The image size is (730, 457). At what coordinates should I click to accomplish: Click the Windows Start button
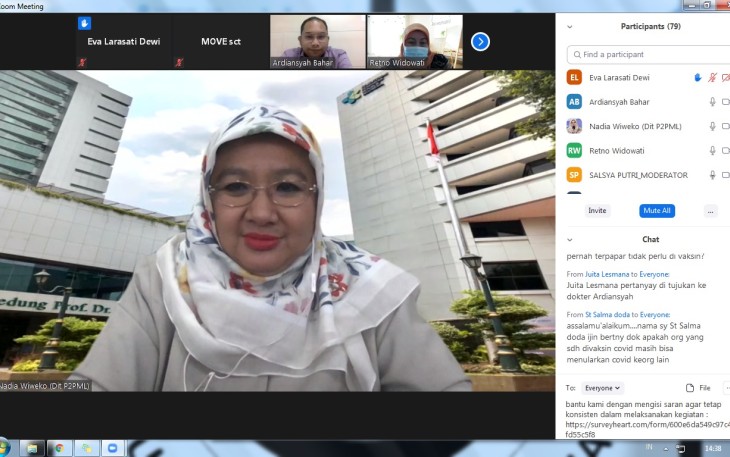pyautogui.click(x=5, y=448)
